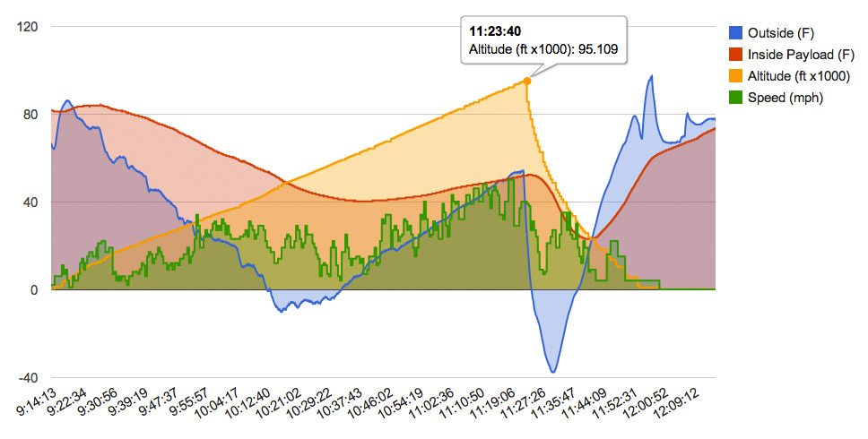Click the bold 11:23:40 tooltip timestamp
Image resolution: width=868 pixels, height=439 pixels.
pos(491,32)
